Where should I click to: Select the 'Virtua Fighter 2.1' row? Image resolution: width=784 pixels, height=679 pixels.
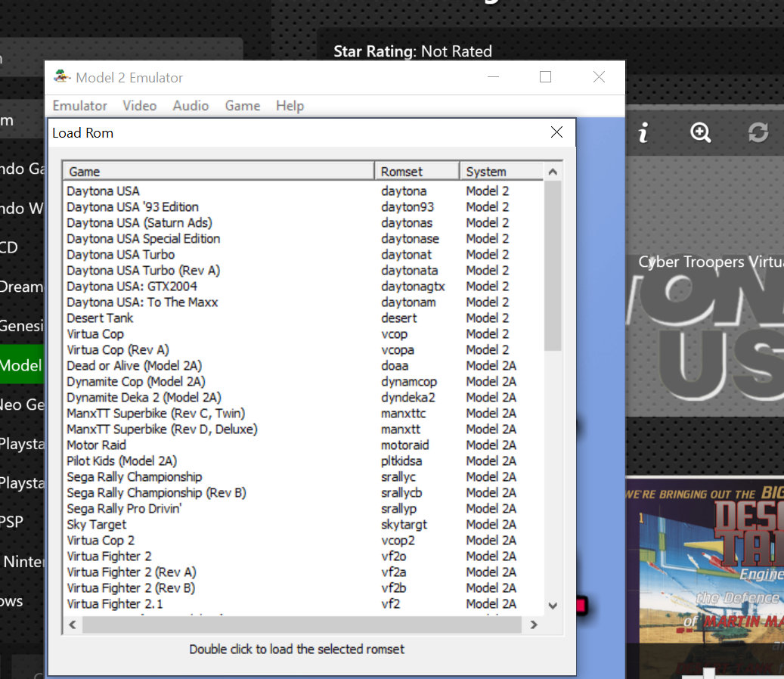click(x=303, y=604)
